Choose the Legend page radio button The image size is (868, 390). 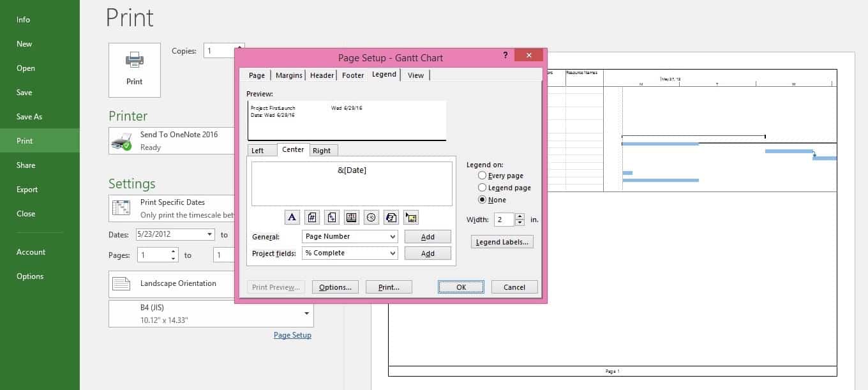pyautogui.click(x=483, y=188)
